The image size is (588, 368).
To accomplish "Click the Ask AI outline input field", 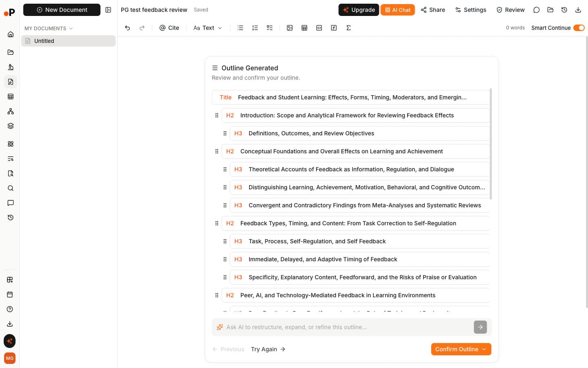I will tap(349, 327).
